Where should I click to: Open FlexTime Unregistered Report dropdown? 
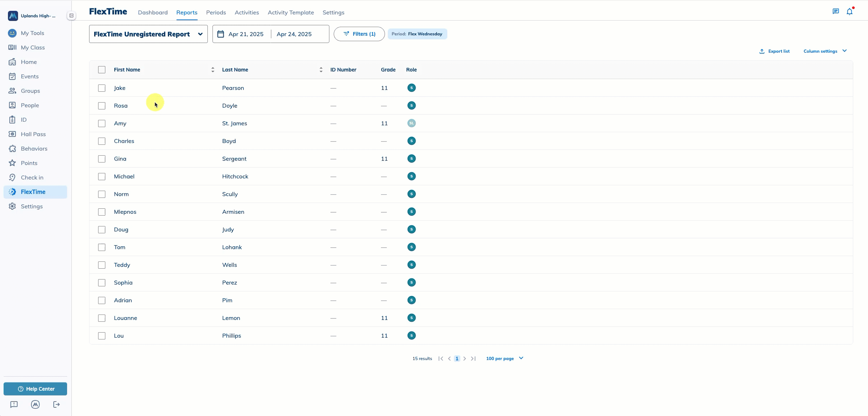[148, 34]
